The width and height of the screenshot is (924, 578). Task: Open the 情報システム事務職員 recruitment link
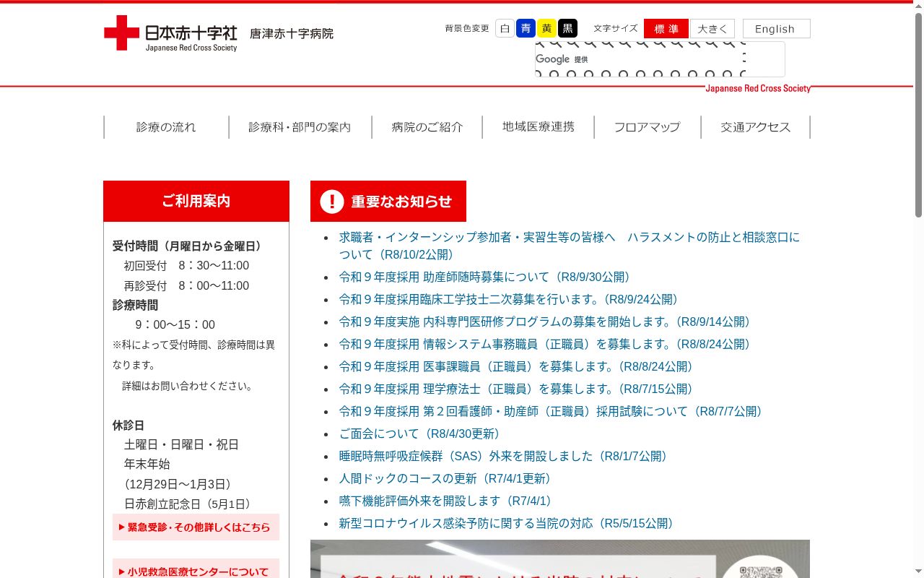[547, 344]
